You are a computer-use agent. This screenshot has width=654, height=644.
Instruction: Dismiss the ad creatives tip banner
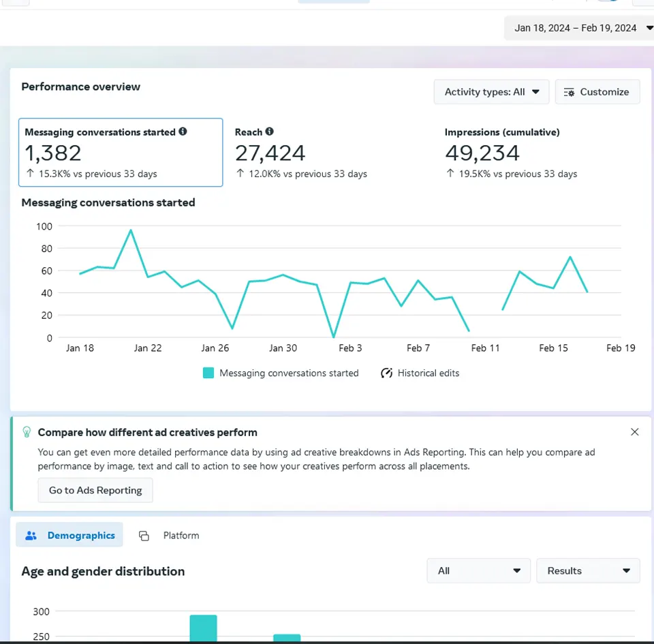coord(634,432)
